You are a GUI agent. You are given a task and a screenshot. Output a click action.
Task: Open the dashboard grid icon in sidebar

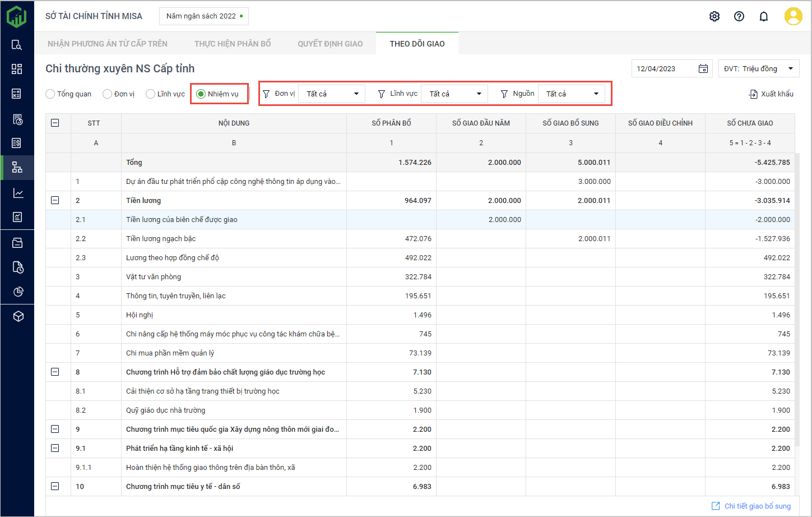point(17,69)
